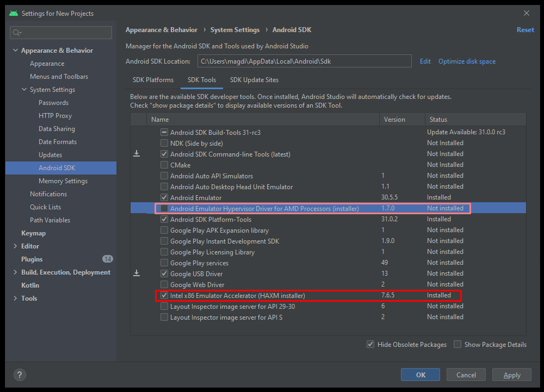Uncheck Google USB Driver checkbox
Screen dimensions: 544x392
[x=164, y=273]
